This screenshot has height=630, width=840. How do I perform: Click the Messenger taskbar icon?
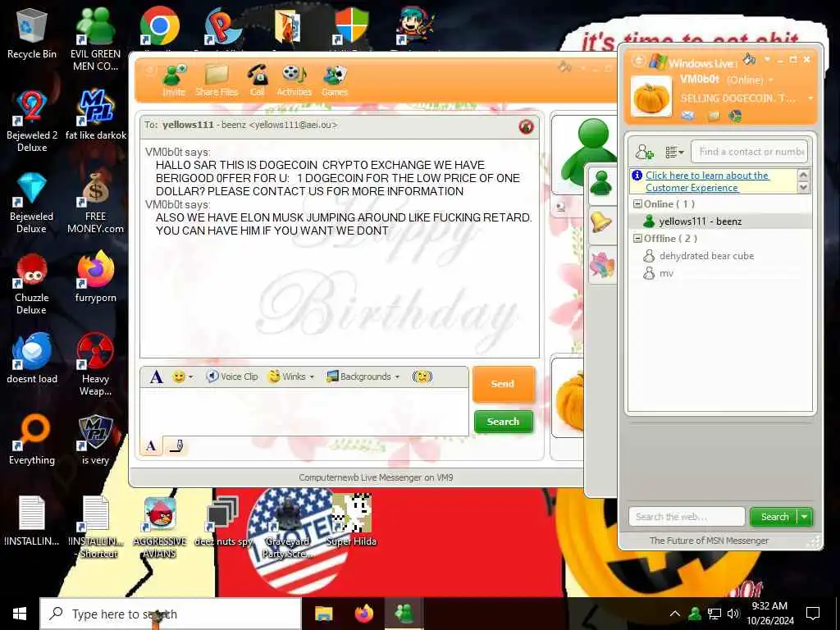tap(404, 614)
